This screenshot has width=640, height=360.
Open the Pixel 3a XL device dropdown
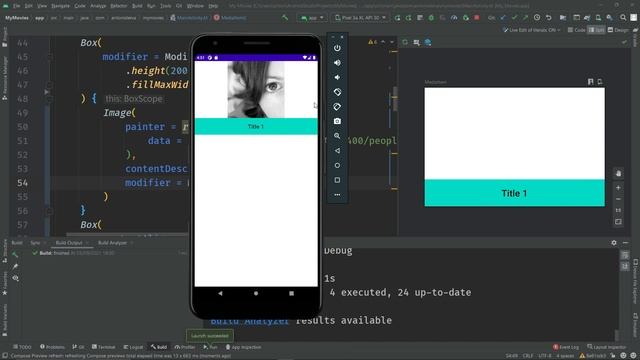click(360, 18)
